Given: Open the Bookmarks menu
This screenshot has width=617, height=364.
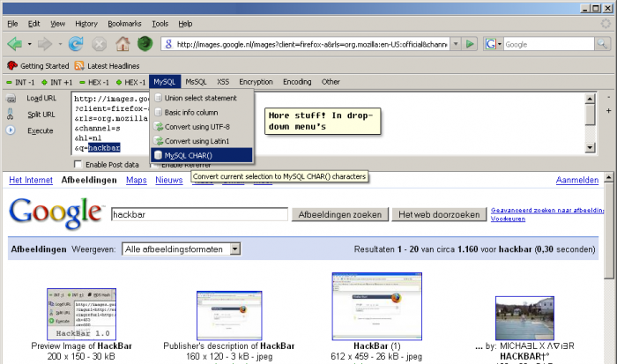Looking at the screenshot, I should point(124,24).
